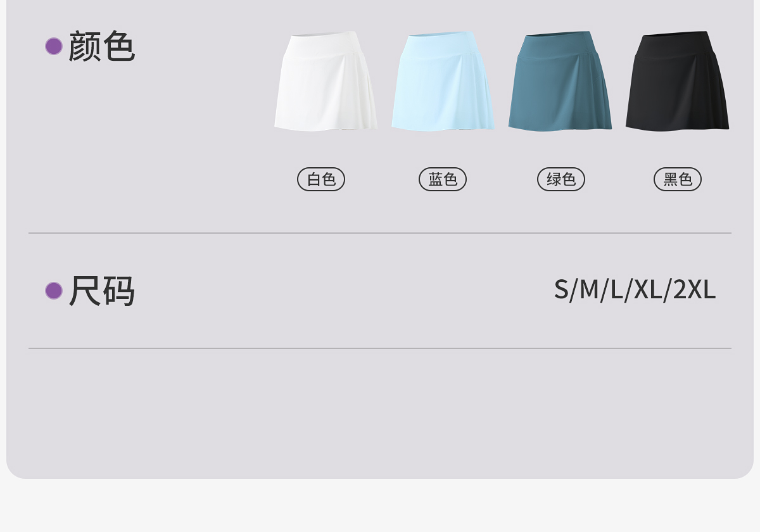Select the green skirt image
Image resolution: width=760 pixels, height=532 pixels.
560,81
